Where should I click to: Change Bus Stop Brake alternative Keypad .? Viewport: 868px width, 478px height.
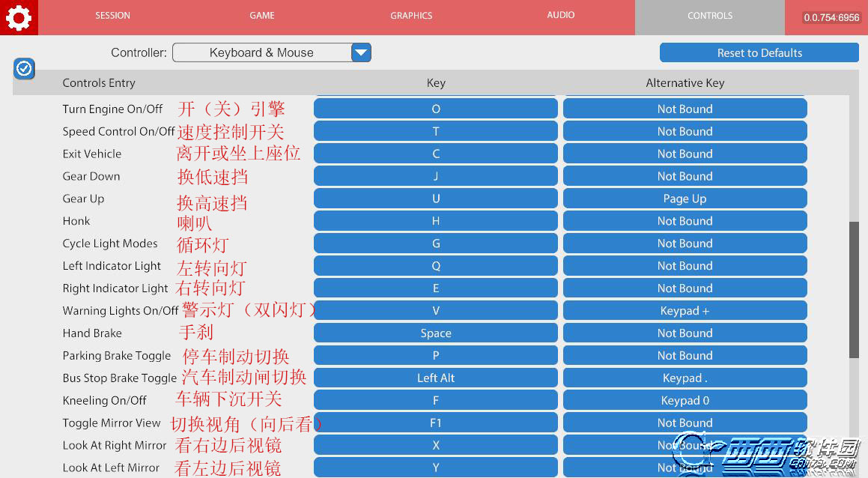point(685,378)
